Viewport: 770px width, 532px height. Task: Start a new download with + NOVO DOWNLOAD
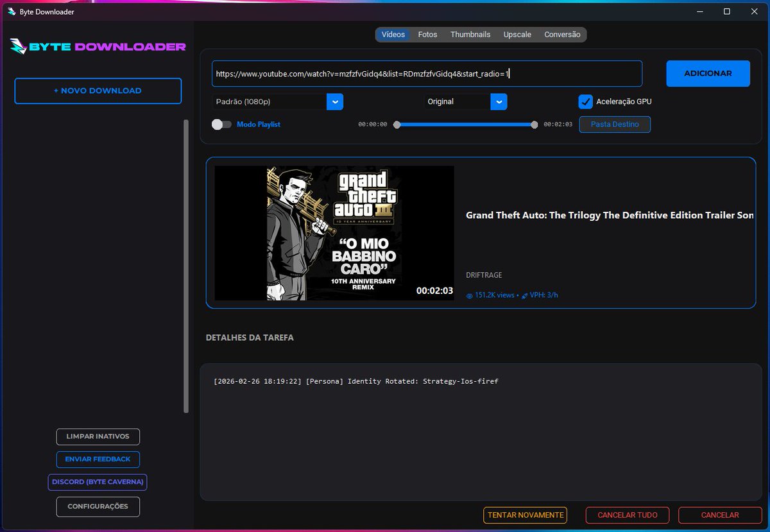[x=98, y=90]
